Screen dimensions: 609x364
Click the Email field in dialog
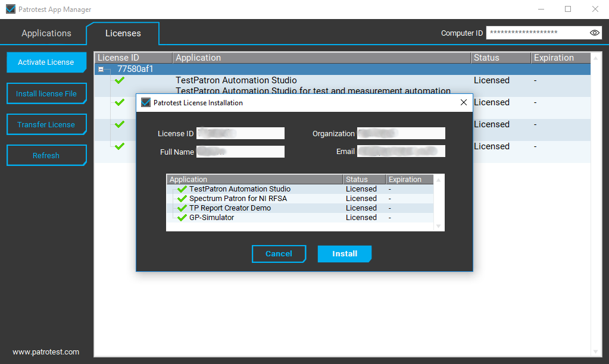click(x=401, y=152)
